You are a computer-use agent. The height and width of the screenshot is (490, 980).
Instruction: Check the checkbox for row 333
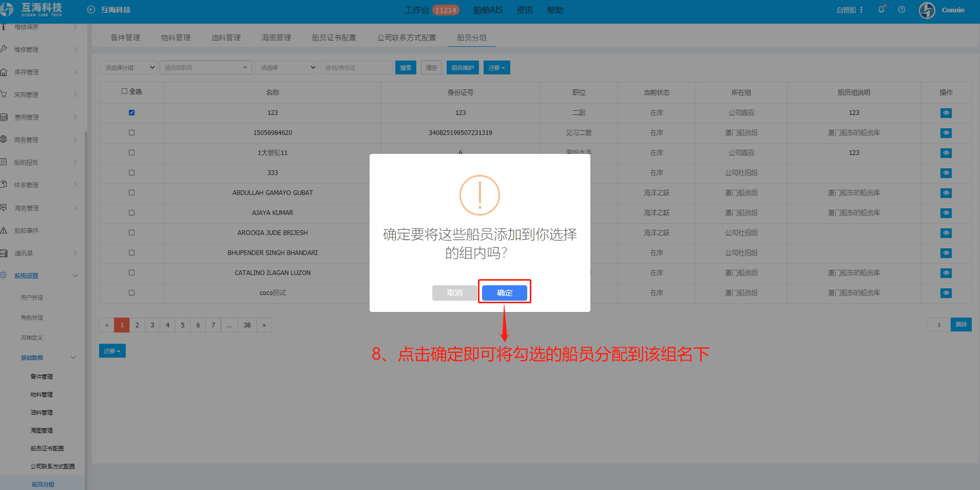click(x=131, y=172)
